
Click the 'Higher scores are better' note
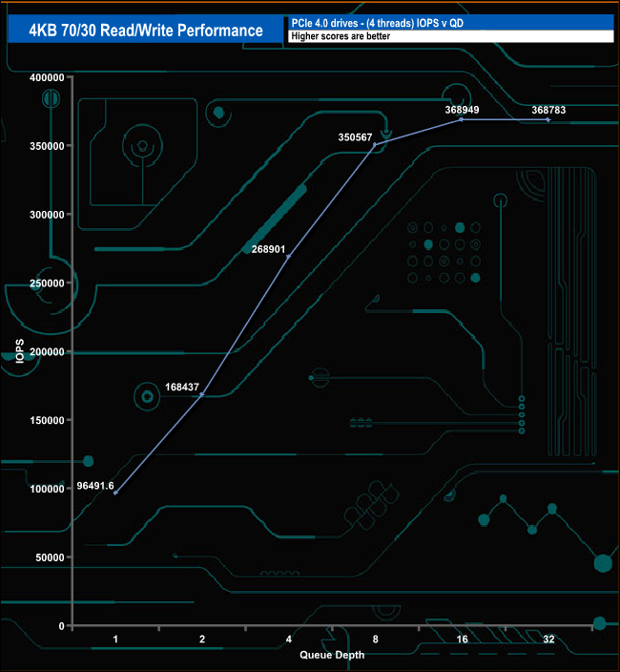(x=341, y=36)
